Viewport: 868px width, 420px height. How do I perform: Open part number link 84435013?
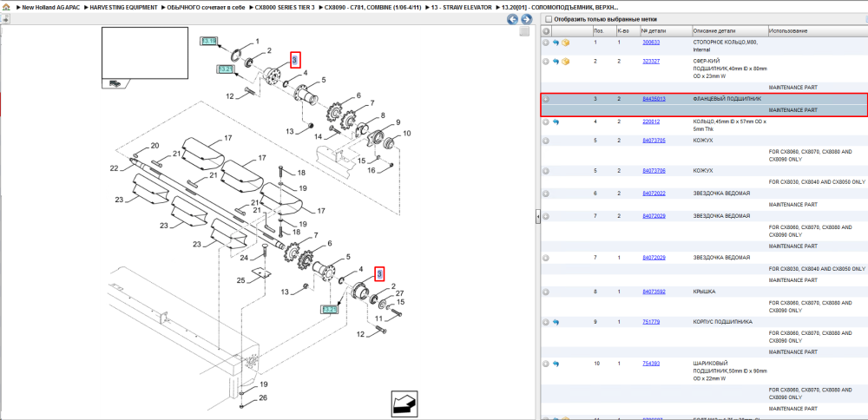654,99
